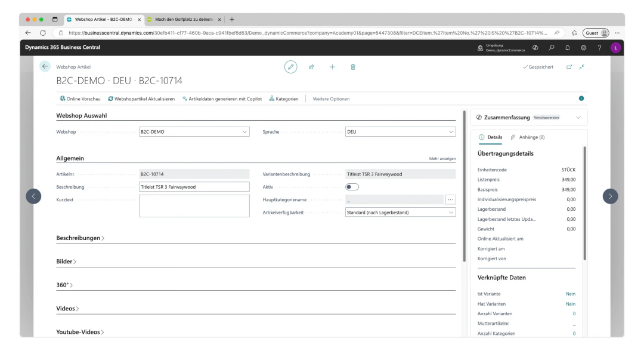
Task: Expand the 360° section
Action: click(x=64, y=285)
